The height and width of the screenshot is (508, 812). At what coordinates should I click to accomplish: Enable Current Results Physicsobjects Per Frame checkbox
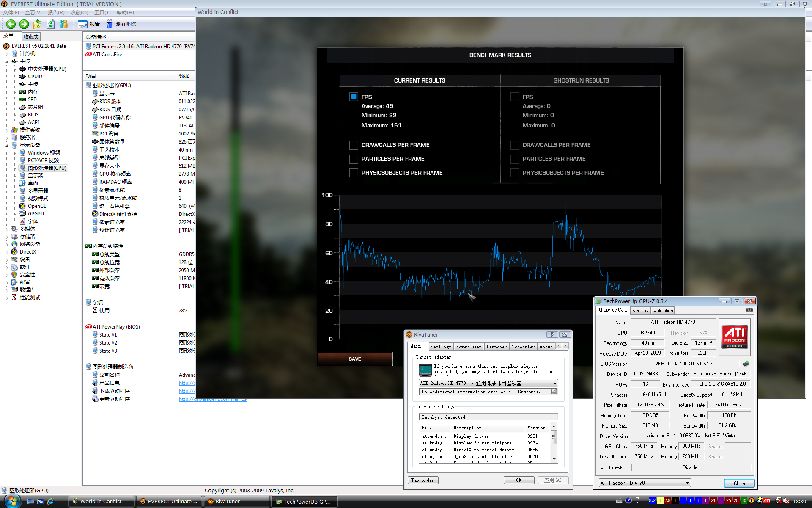pyautogui.click(x=354, y=173)
